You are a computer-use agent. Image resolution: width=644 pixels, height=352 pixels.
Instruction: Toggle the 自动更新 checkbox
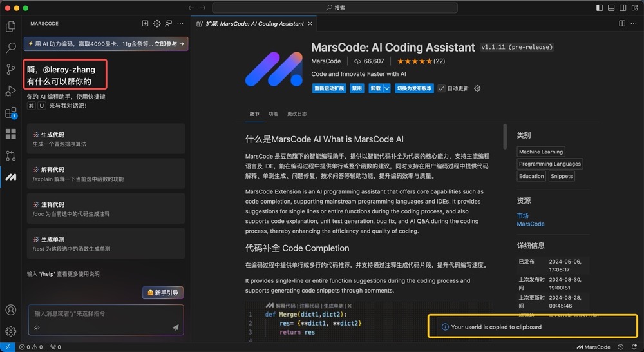(442, 88)
